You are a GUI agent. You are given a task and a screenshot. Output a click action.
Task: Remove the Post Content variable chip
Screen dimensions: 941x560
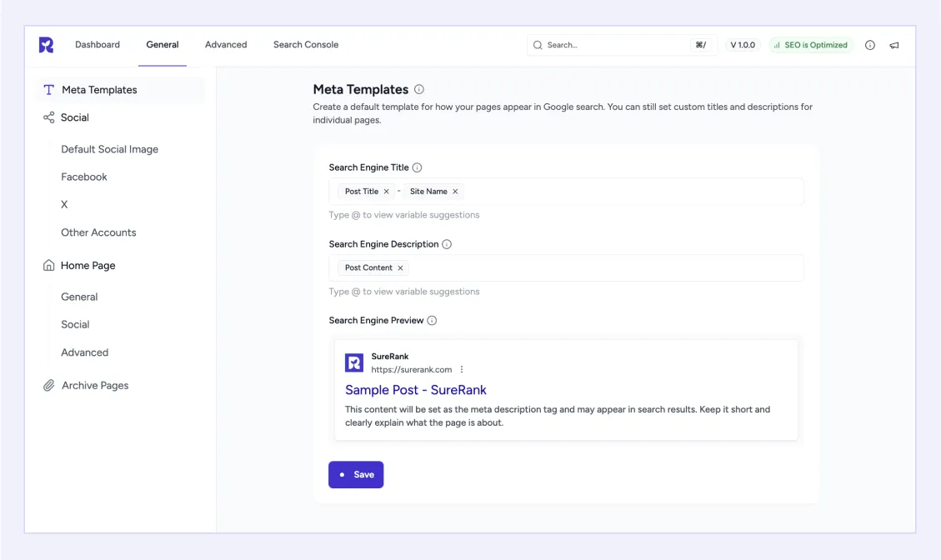[x=400, y=267]
